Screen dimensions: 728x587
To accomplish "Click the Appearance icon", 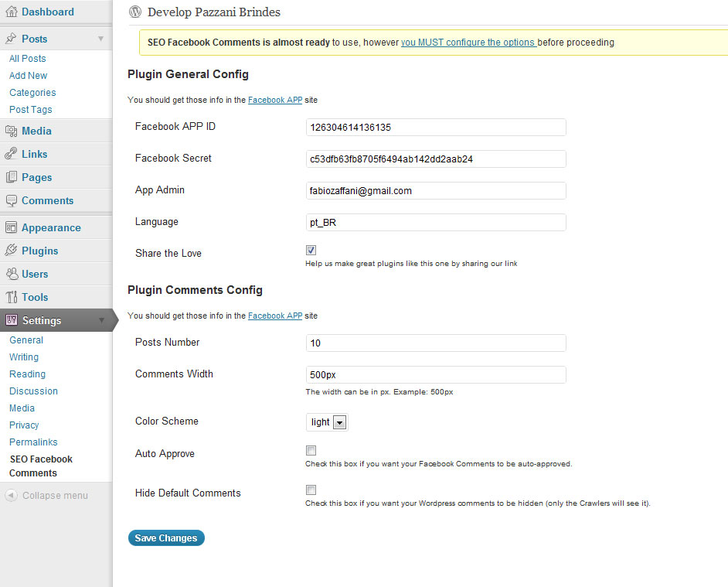I will point(11,227).
